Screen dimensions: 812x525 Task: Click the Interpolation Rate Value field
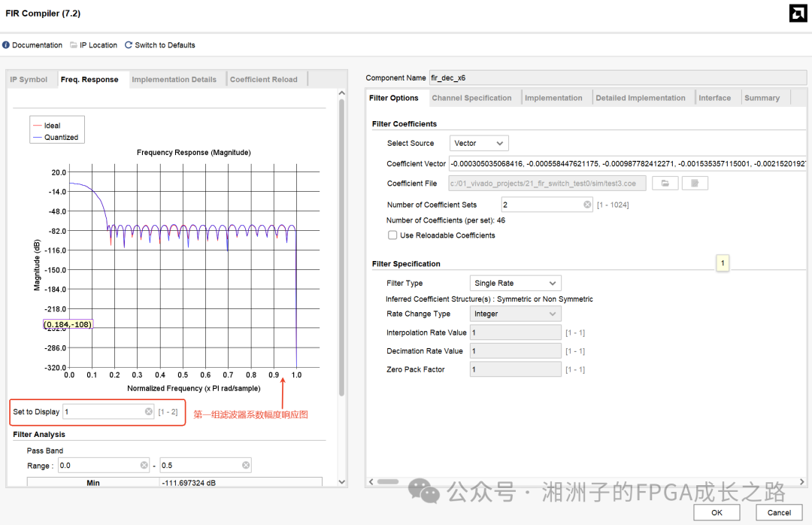516,332
